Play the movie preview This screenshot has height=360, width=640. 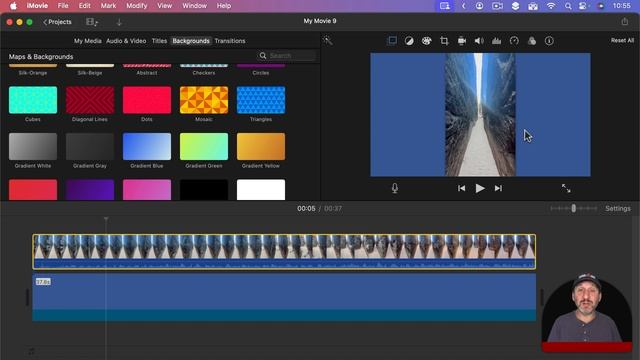pos(480,188)
